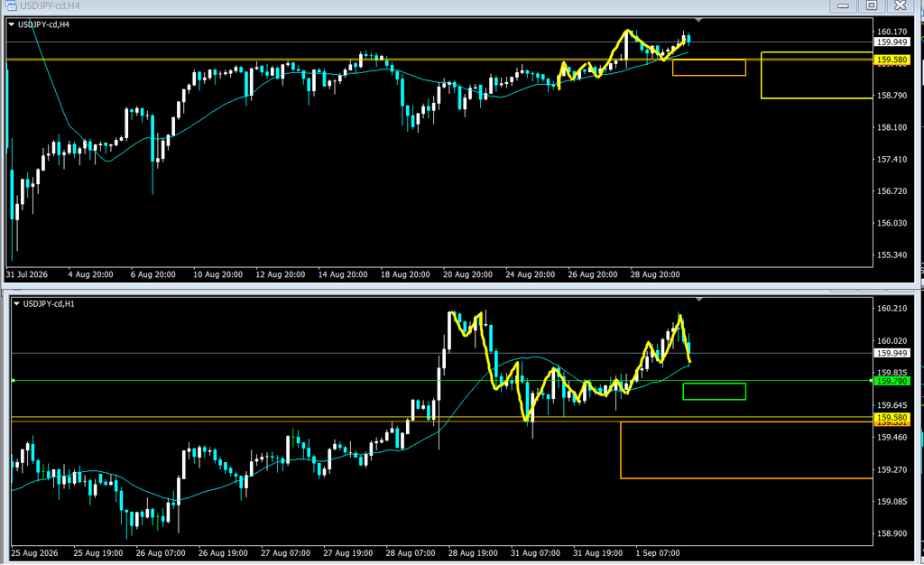Screen dimensions: 924x565
Task: Select the 159.949 price label on H4 axis
Action: [x=892, y=42]
